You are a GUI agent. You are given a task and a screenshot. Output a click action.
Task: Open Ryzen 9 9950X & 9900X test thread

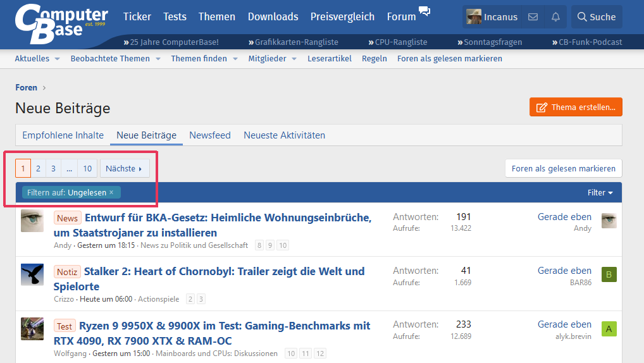pyautogui.click(x=212, y=333)
